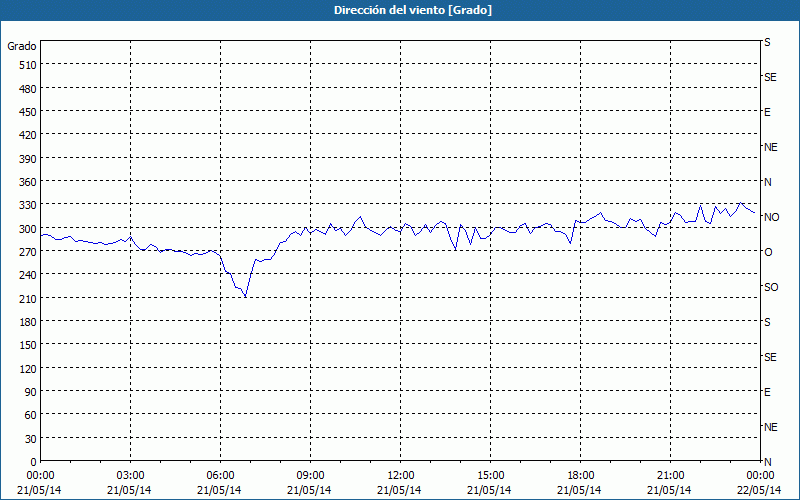Select the 360 degree axis label

[x=29, y=182]
